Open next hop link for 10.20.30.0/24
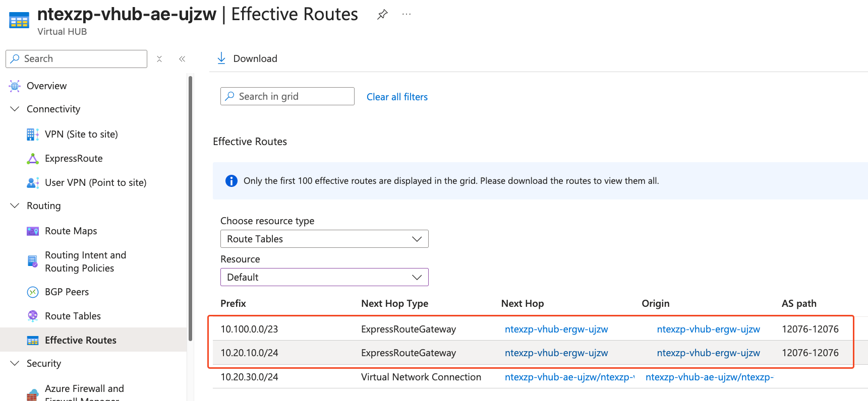This screenshot has height=401, width=868. [569, 377]
